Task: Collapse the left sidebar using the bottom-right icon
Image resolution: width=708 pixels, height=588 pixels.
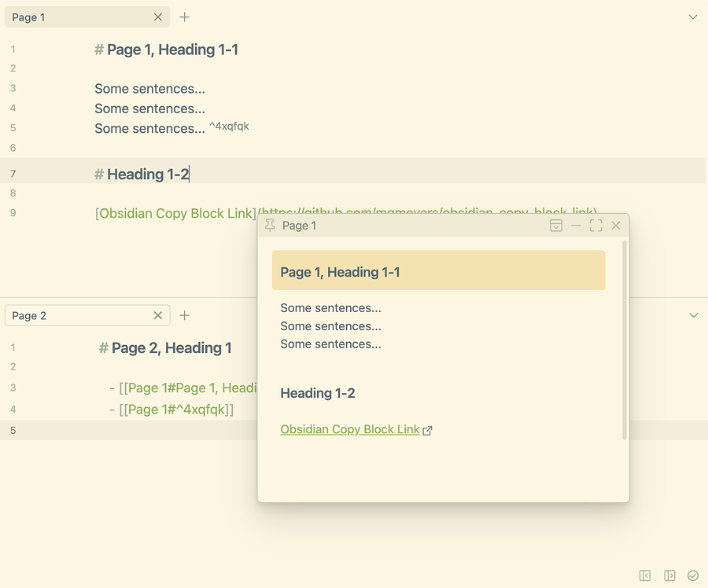Action: [644, 575]
